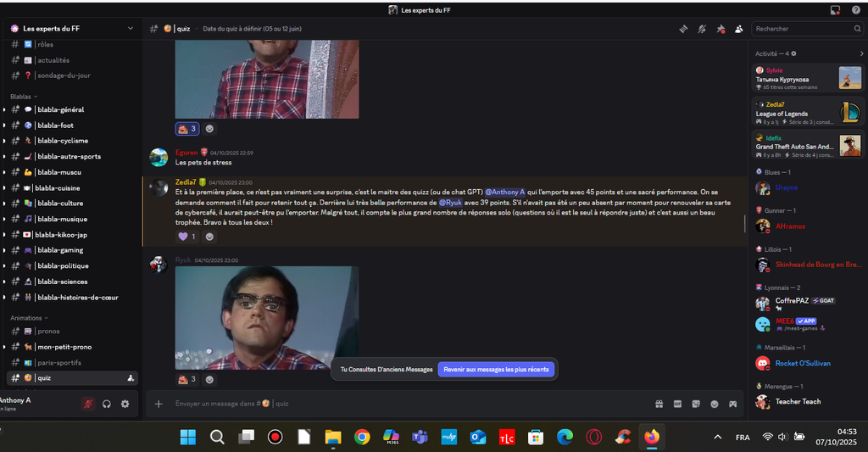Image resolution: width=868 pixels, height=452 pixels.
Task: Open gift icon in message bar
Action: point(659,404)
